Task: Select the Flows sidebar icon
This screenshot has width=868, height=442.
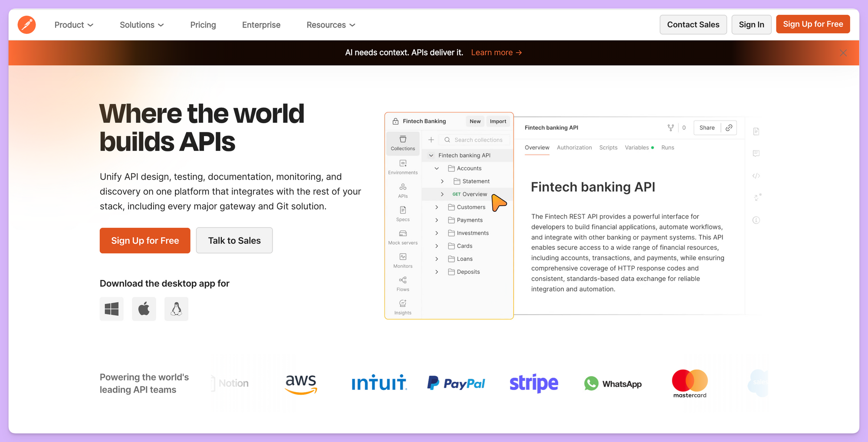Action: pyautogui.click(x=403, y=284)
